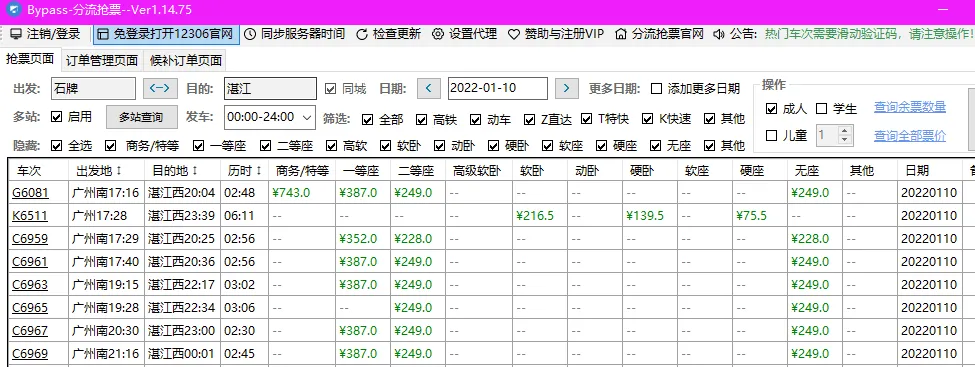975x367 pixels.
Task: Select K6511 硬座 price ¥75.5
Action: [x=751, y=216]
